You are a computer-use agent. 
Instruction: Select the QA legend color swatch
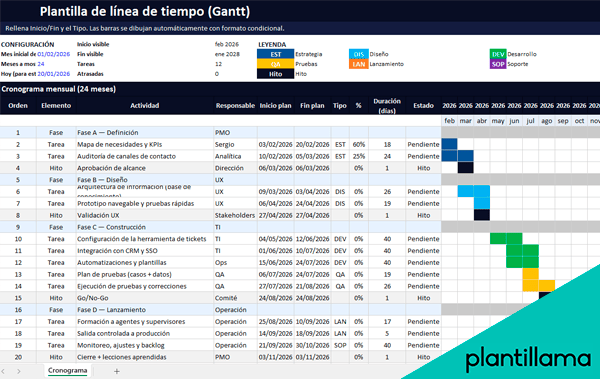click(276, 64)
